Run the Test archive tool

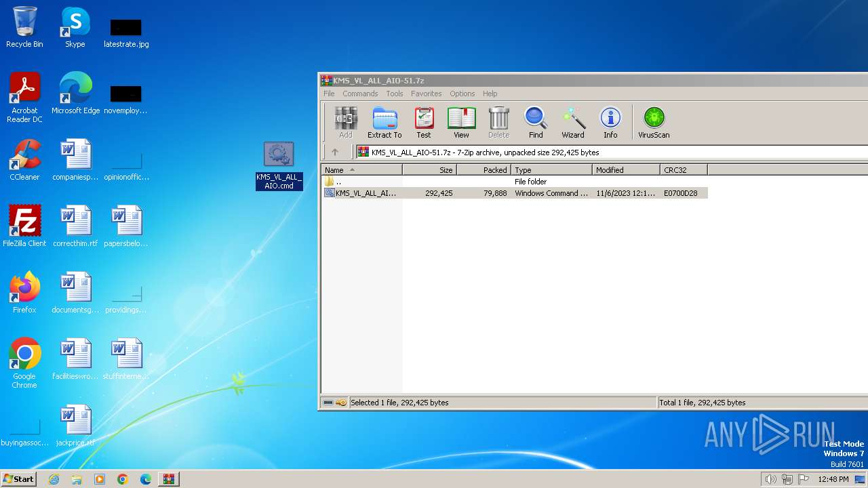(x=424, y=123)
